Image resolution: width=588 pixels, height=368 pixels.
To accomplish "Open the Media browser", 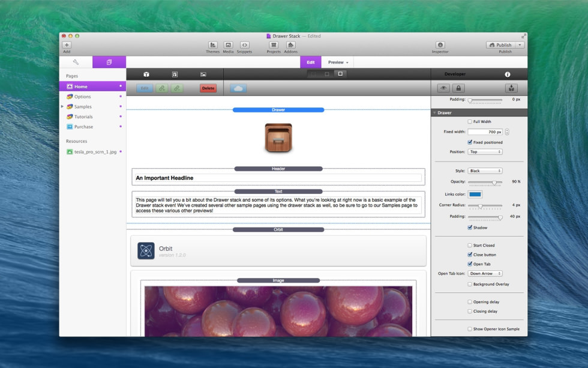I will (x=228, y=45).
